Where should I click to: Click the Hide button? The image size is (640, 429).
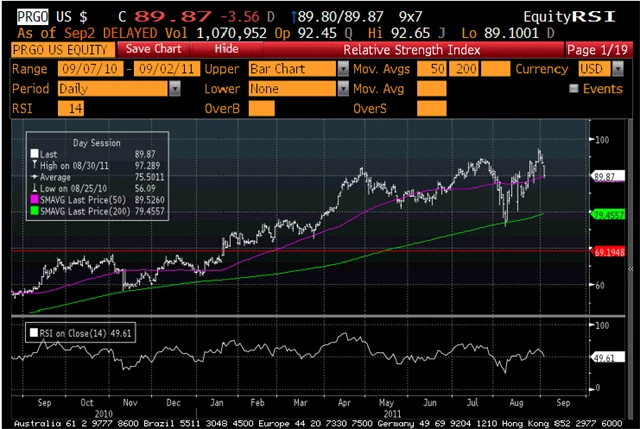226,49
